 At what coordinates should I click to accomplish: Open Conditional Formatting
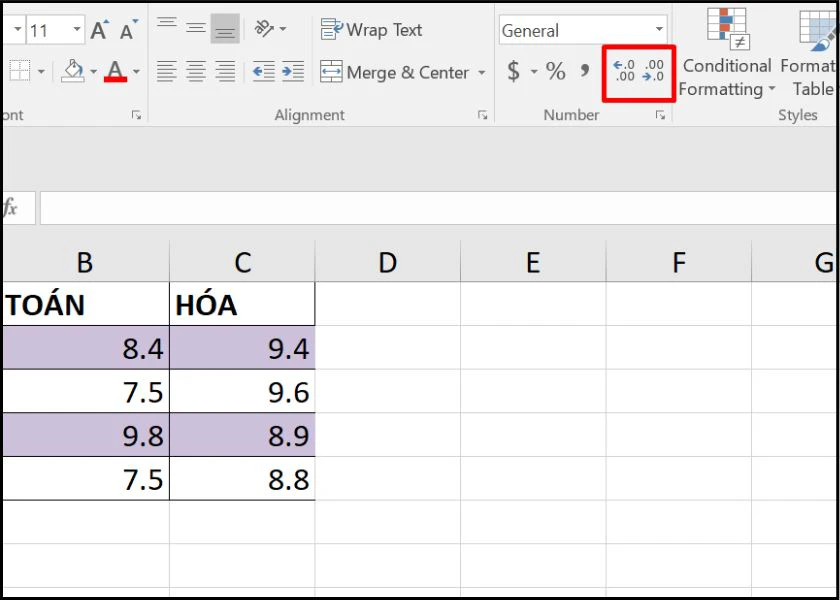(726, 52)
